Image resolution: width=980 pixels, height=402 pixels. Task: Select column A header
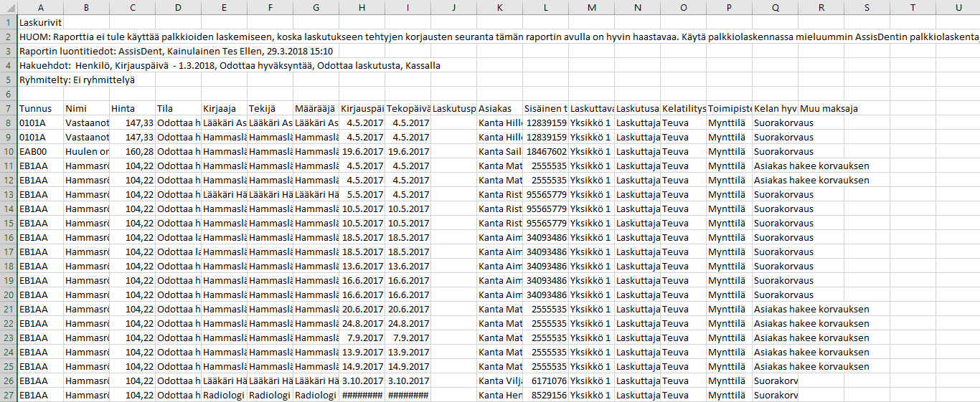pyautogui.click(x=40, y=7)
